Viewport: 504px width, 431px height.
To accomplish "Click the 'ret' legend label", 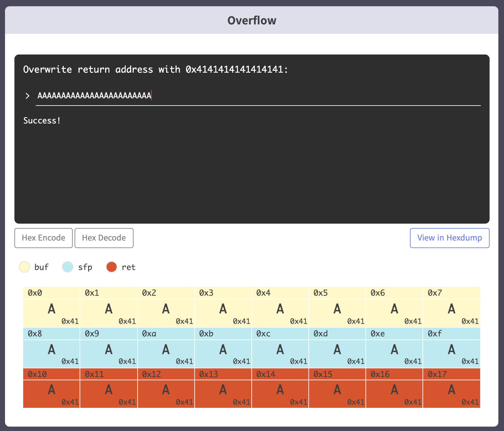I will pos(129,267).
